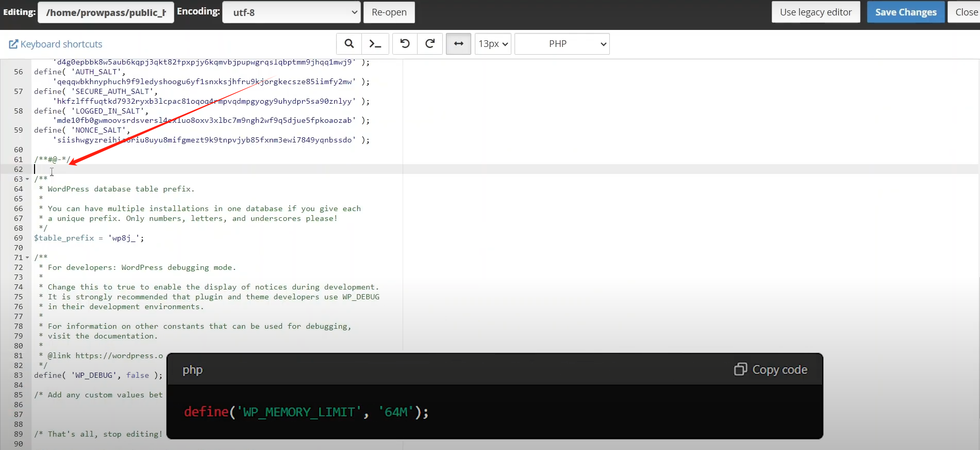Viewport: 980px width, 450px height.
Task: Open the utf-8 encoding dropdown
Action: coord(291,12)
